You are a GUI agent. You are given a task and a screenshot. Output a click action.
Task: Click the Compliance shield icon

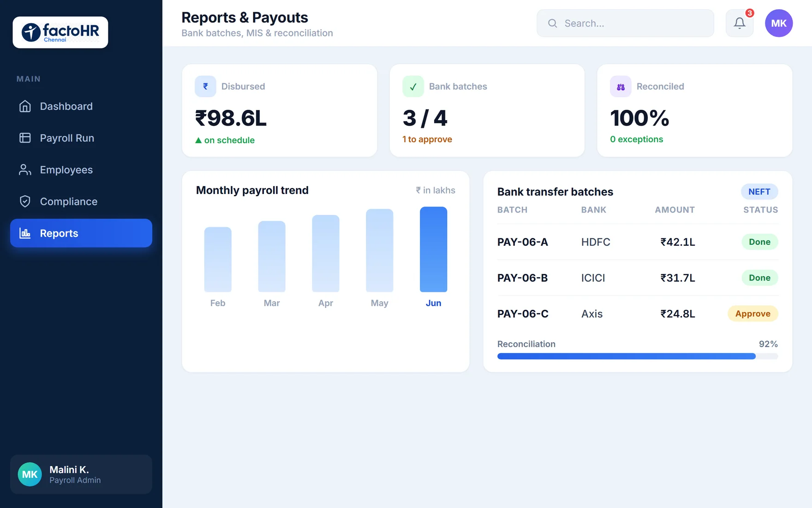25,201
